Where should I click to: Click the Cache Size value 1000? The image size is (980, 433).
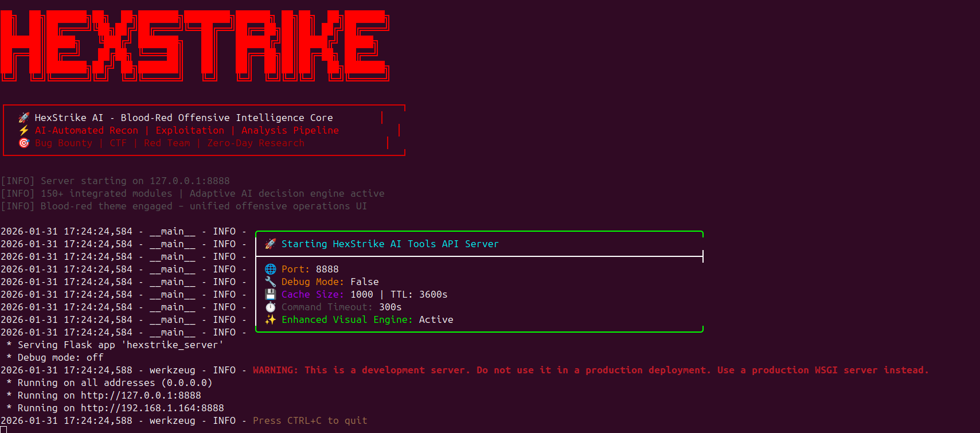(362, 294)
